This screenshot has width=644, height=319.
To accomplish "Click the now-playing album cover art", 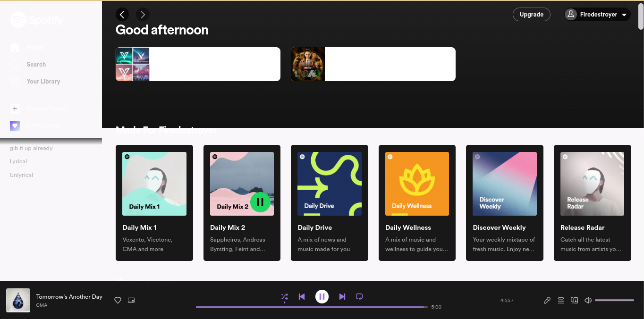I will point(18,301).
